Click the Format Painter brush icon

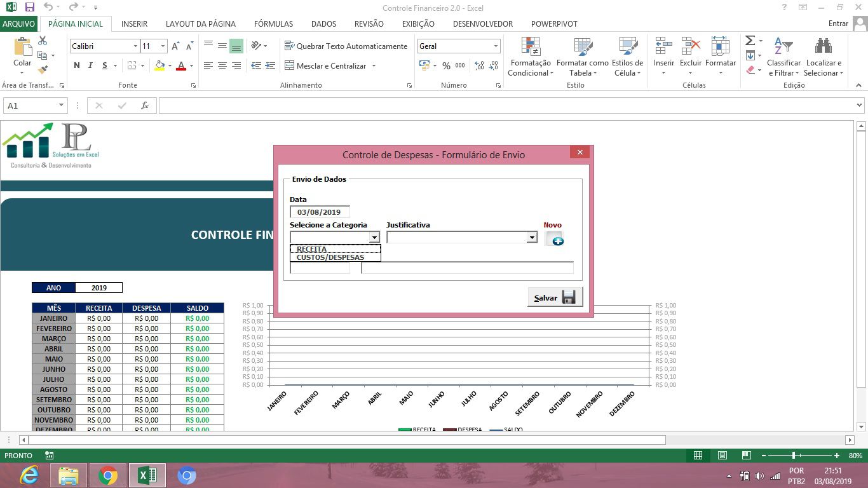(x=43, y=70)
